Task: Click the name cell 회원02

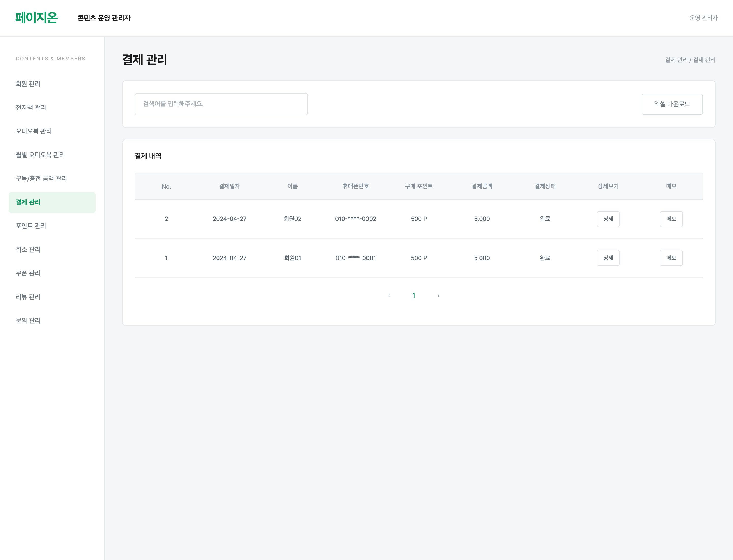Action: click(293, 219)
